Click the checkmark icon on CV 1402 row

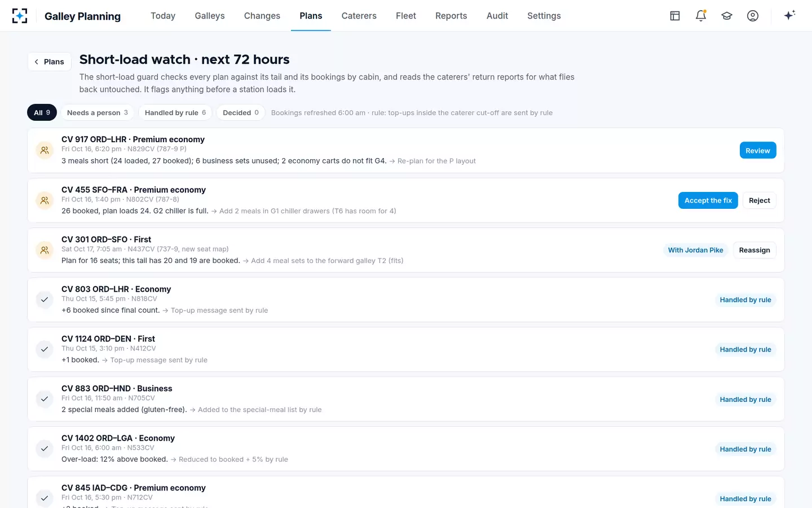(45, 449)
